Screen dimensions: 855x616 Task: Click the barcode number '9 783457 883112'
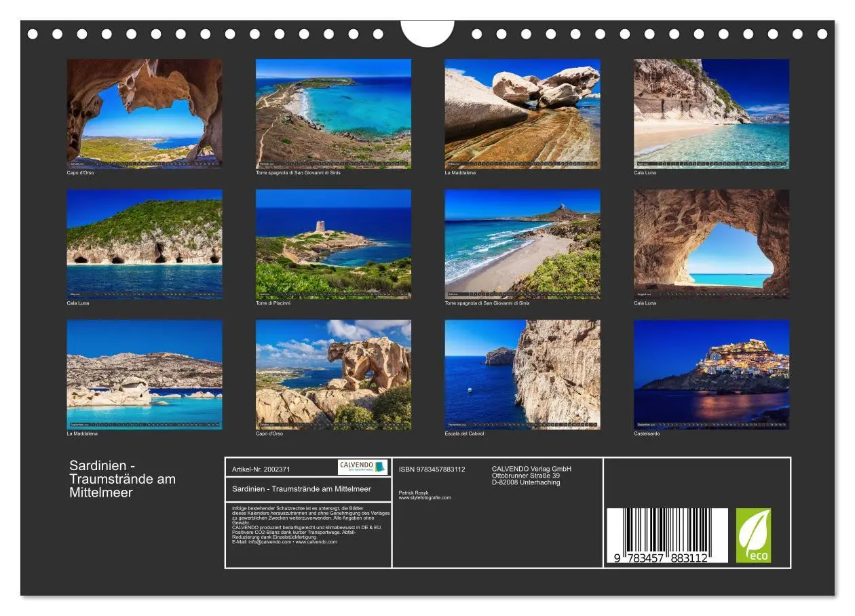(x=662, y=558)
